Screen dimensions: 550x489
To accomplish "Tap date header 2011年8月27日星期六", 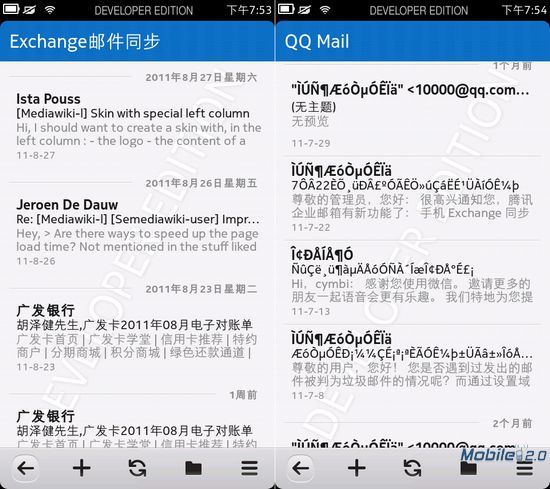I will tap(201, 77).
